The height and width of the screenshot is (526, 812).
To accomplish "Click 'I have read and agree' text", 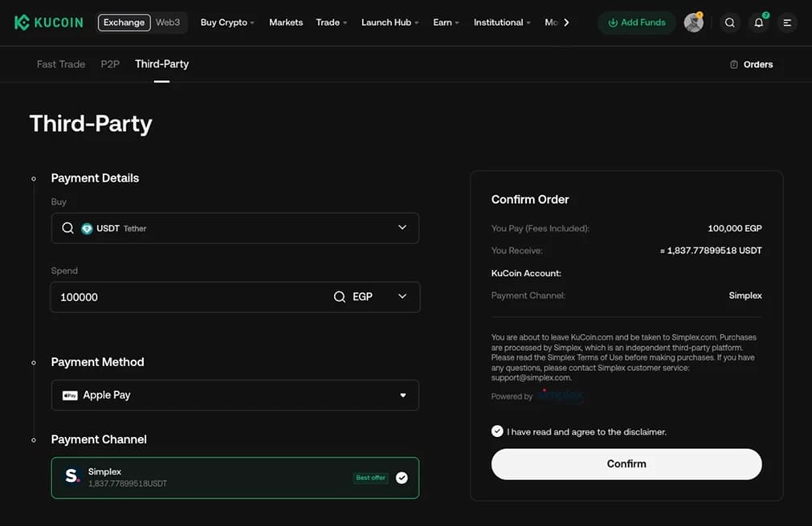I will coord(587,432).
